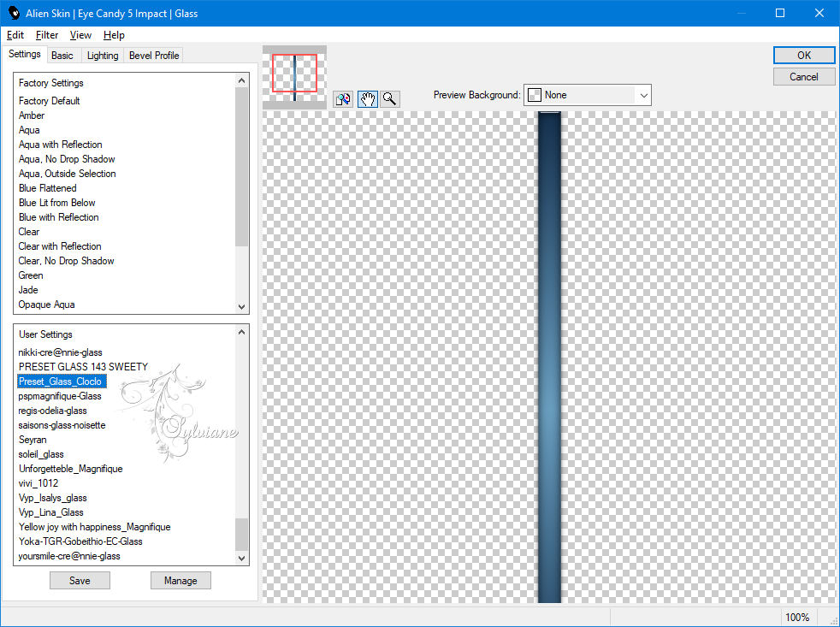Select soleil_glass user preset
Viewport: 840px width, 627px height.
(41, 454)
